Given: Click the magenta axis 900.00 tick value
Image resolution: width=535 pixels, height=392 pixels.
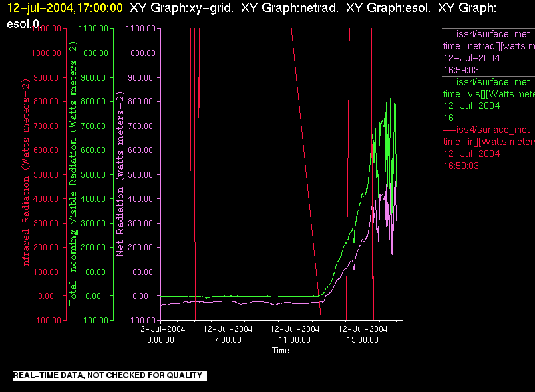Looking at the screenshot, I should [140, 77].
